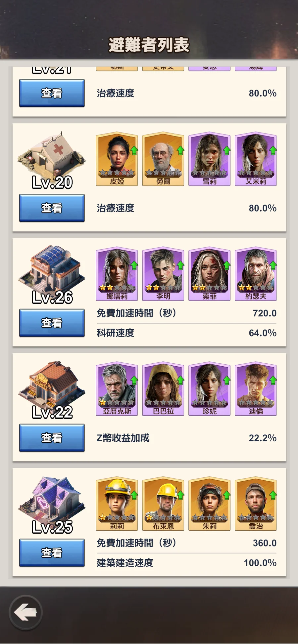This screenshot has height=644, width=298.
Task: Select survivor card 布萊恩
Action: tap(163, 504)
